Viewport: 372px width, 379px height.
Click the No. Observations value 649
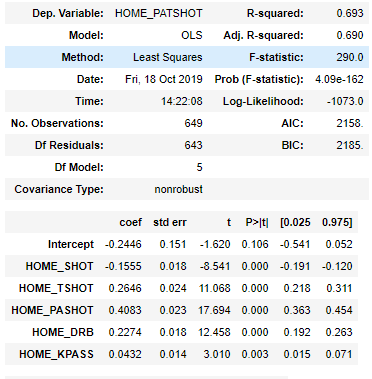[193, 123]
